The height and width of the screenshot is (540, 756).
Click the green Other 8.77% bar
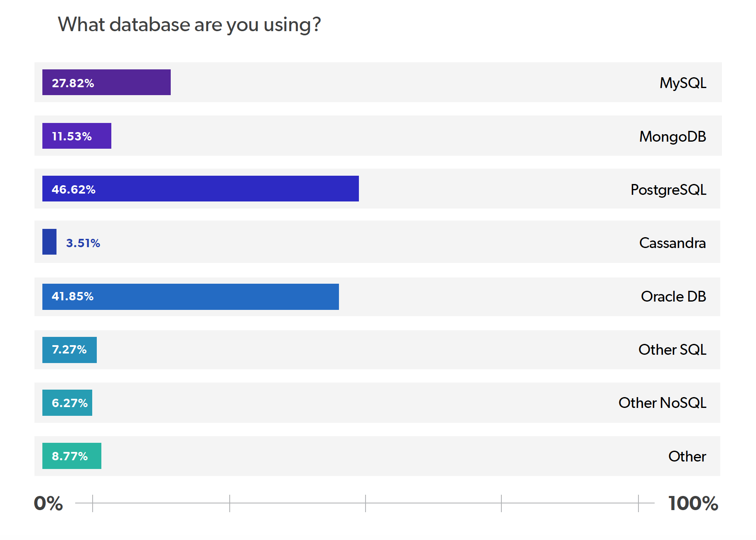72,456
